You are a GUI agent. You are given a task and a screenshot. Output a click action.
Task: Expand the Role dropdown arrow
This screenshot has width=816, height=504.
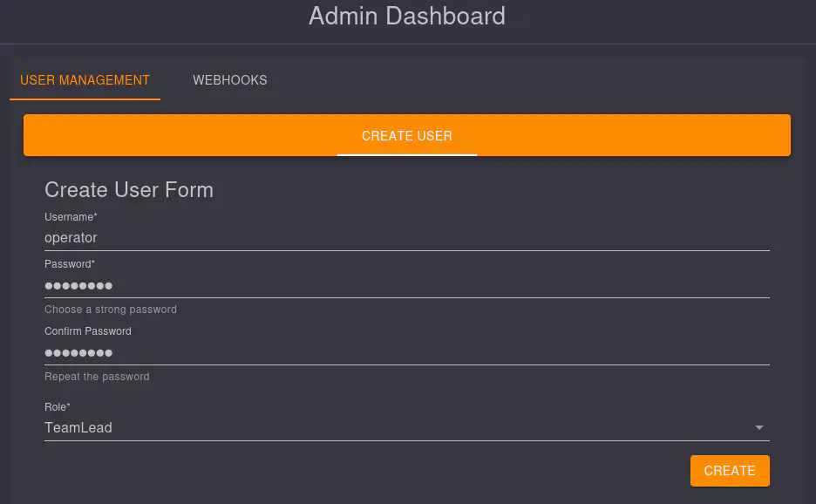pyautogui.click(x=758, y=428)
